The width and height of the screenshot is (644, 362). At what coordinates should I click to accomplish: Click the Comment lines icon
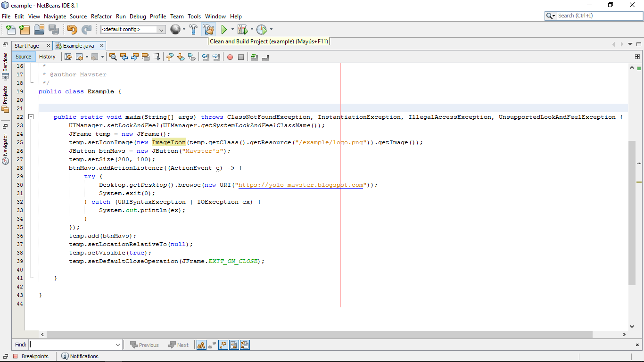(254, 57)
